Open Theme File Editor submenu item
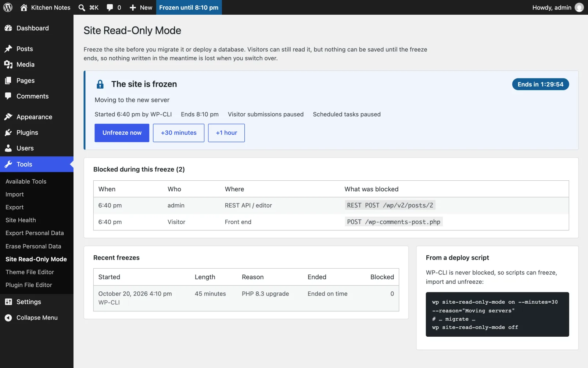Viewport: 588px width, 368px height. tap(30, 272)
